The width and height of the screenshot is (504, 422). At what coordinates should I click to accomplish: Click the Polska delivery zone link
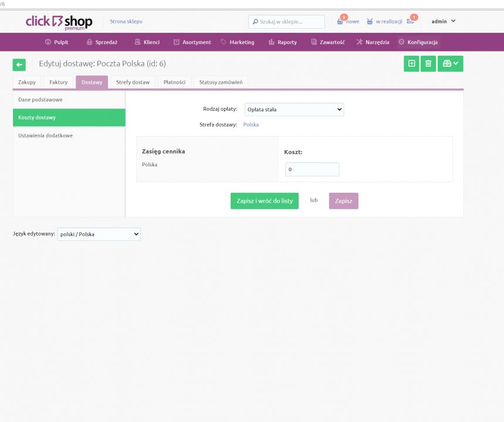(x=251, y=125)
